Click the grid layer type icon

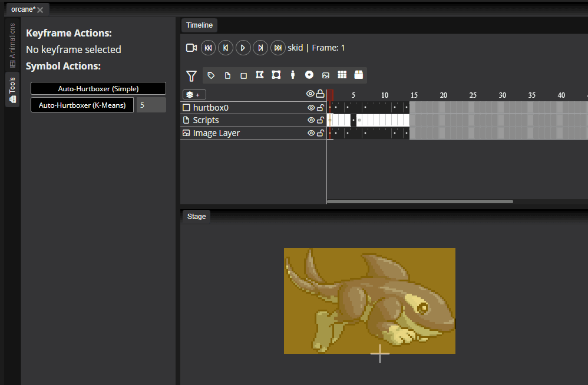pos(342,75)
